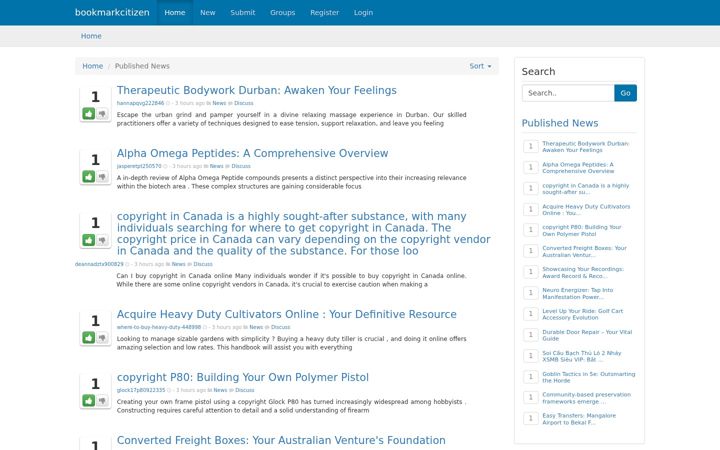
Task: Open sidebar link Converted Freight Boxes
Action: pyautogui.click(x=584, y=252)
